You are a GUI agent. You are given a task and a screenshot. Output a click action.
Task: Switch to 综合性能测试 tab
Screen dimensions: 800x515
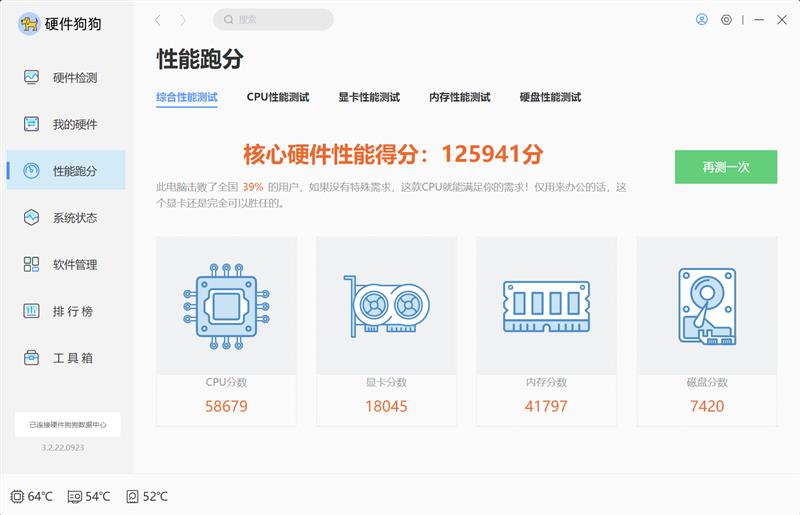click(187, 97)
